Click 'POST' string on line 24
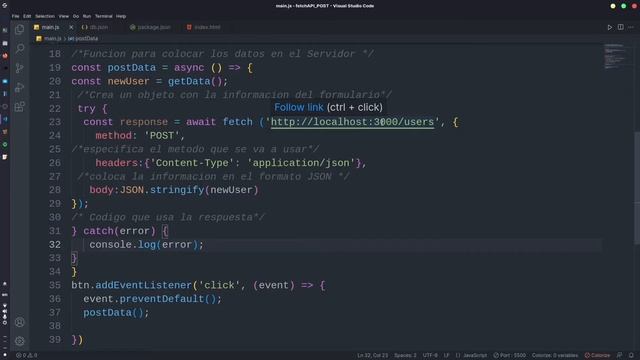This screenshot has height=360, width=640. pos(162,136)
